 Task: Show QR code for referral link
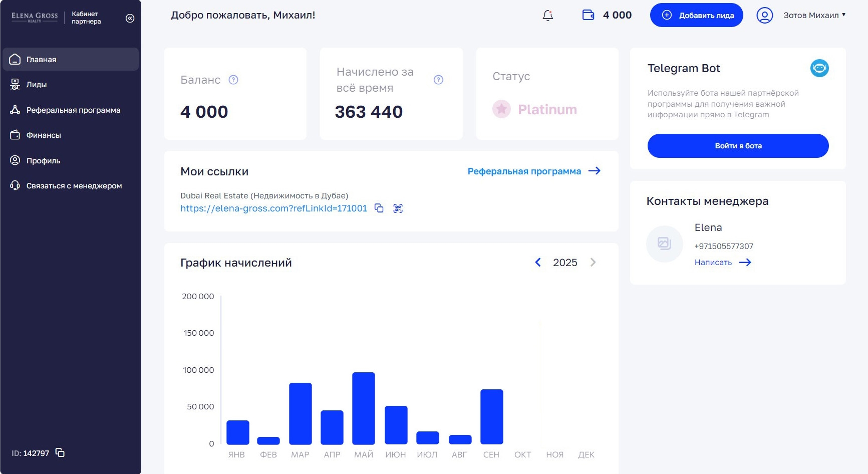[398, 208]
